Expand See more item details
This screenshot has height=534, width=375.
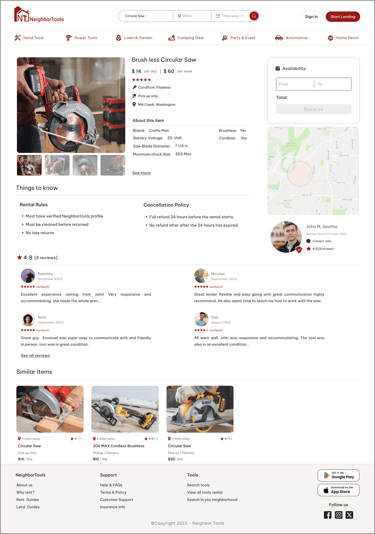point(141,173)
